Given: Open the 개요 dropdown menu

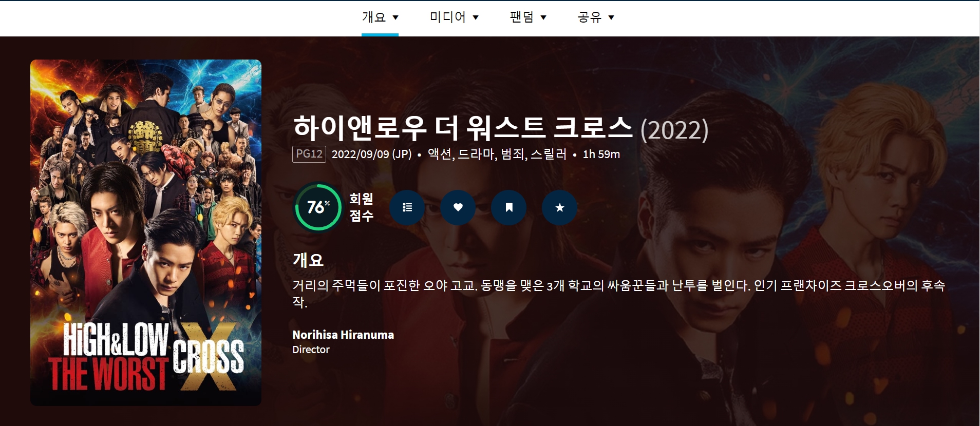Looking at the screenshot, I should [380, 17].
